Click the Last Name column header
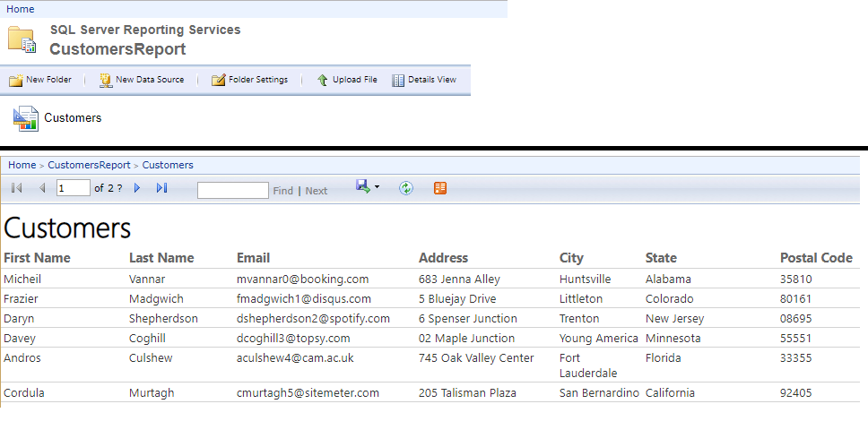The width and height of the screenshot is (868, 447). point(161,258)
